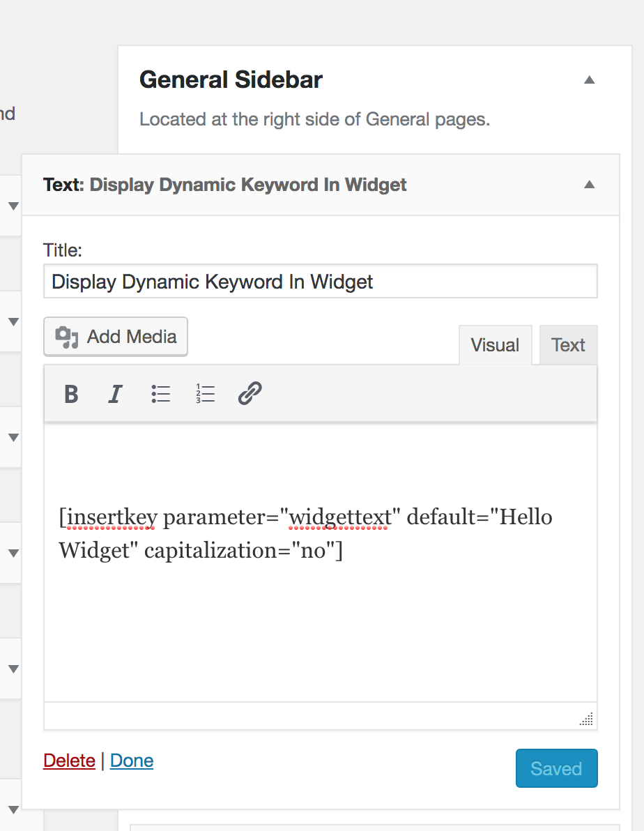Insert a numbered list
This screenshot has width=644, height=831.
coord(206,394)
